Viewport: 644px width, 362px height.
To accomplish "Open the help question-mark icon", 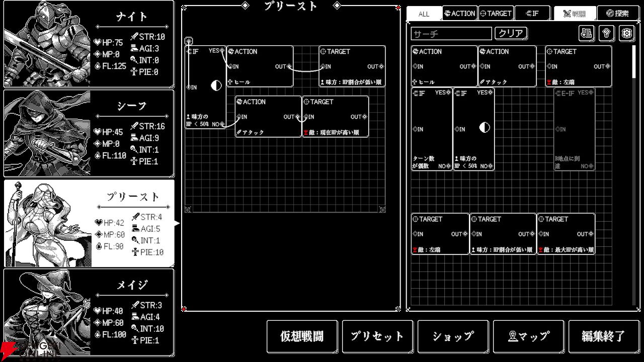I will (607, 33).
